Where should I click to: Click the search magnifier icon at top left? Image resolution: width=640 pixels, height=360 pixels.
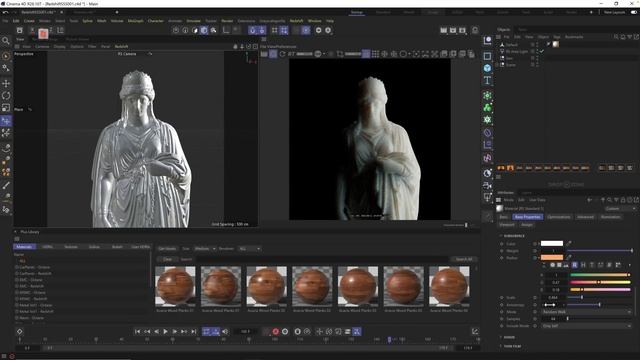point(6,41)
